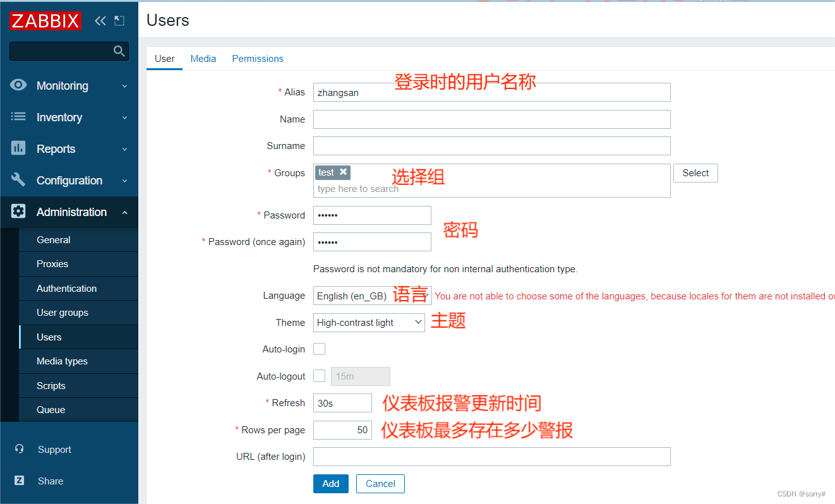Click the locales not installed warning

(634, 296)
